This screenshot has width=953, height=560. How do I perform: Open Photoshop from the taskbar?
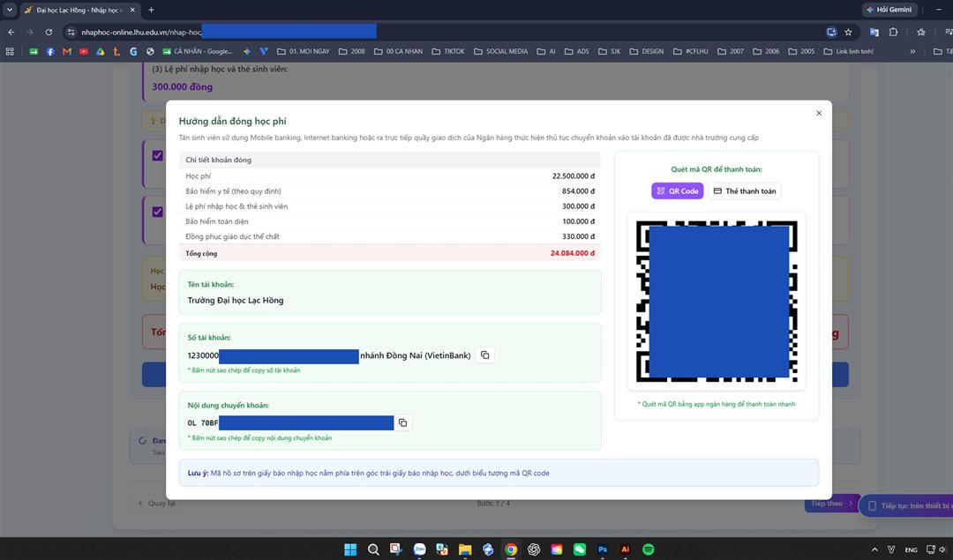click(x=603, y=549)
